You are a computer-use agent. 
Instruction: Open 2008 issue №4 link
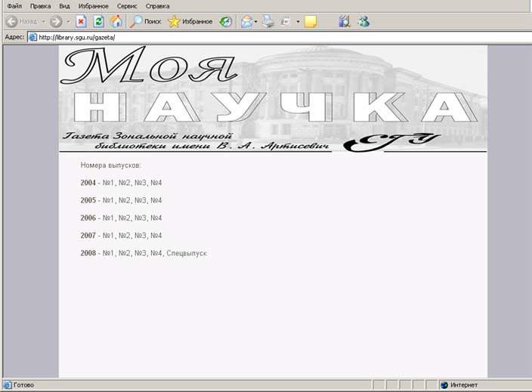pyautogui.click(x=156, y=253)
